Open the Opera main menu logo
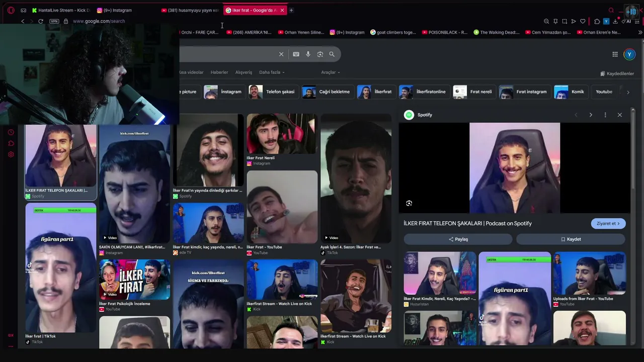644x362 pixels. point(11,10)
